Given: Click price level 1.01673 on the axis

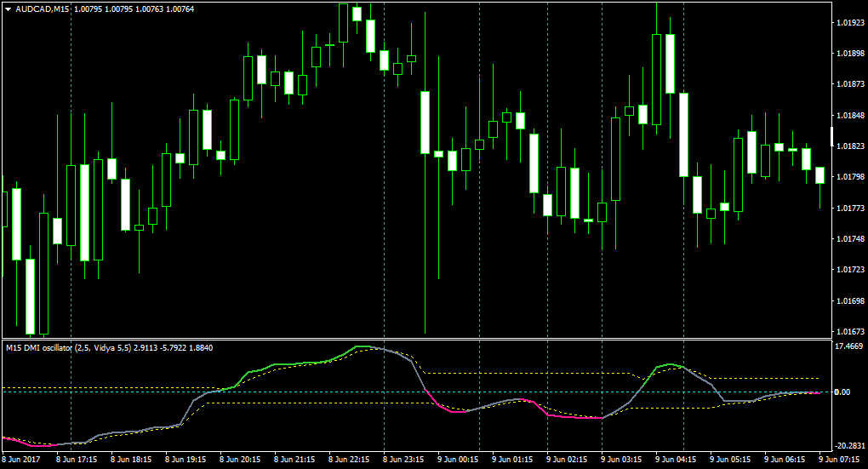Looking at the screenshot, I should click(850, 332).
